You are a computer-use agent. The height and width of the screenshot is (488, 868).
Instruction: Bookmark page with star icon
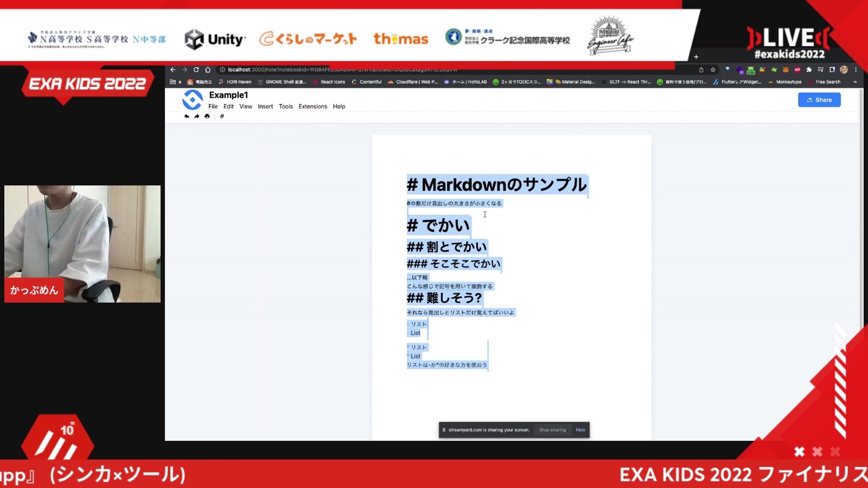(x=713, y=70)
